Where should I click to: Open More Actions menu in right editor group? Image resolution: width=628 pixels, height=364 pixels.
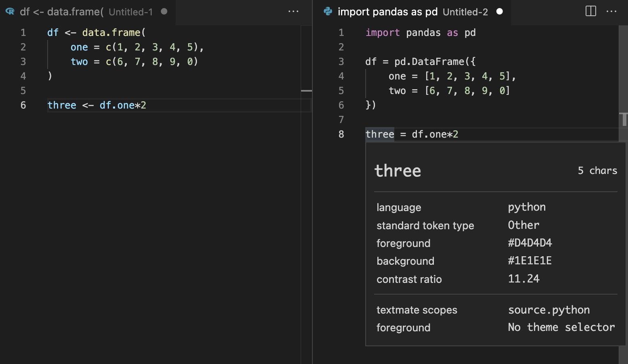(x=611, y=11)
